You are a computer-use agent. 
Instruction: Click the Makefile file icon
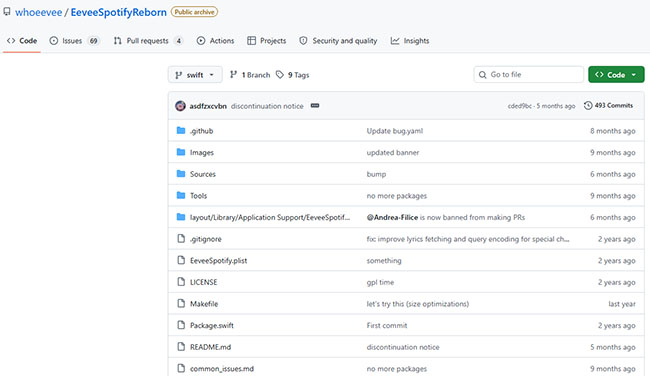(181, 303)
